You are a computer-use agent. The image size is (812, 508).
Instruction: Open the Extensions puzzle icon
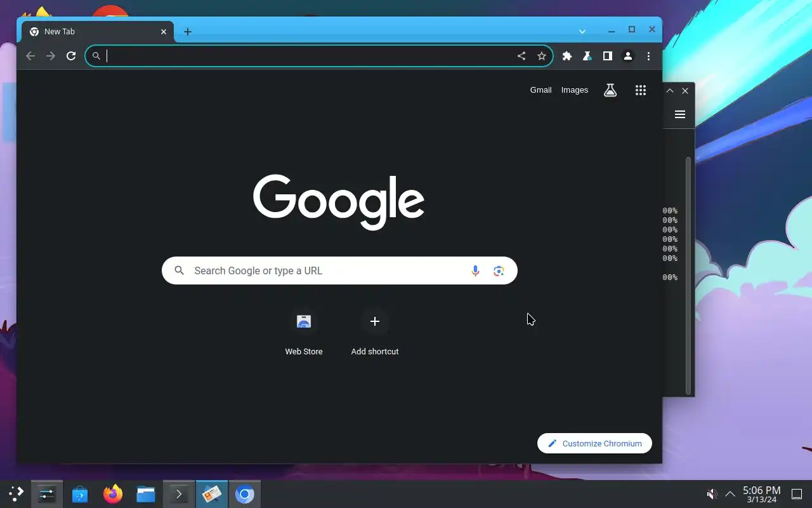point(567,56)
